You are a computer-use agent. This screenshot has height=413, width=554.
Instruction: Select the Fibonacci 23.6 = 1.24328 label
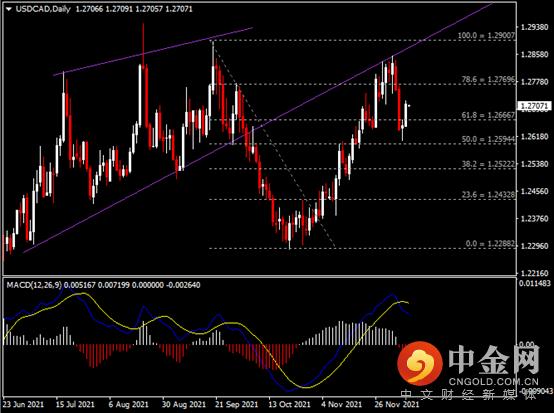click(488, 195)
